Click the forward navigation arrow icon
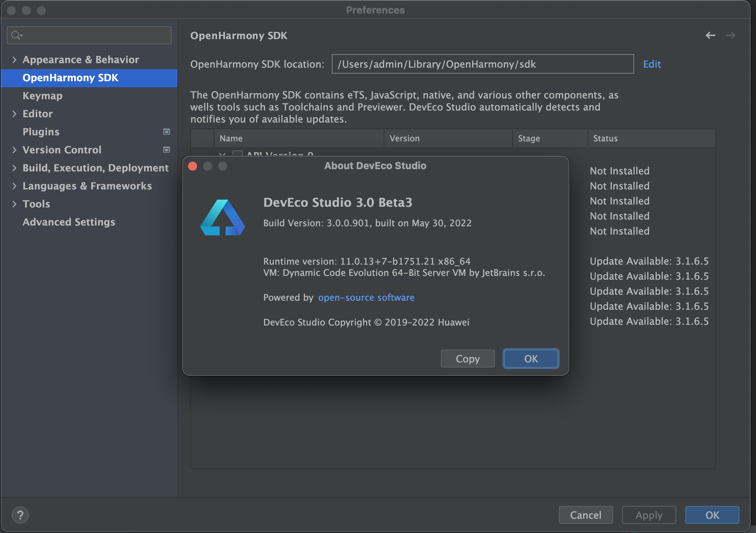Image resolution: width=756 pixels, height=533 pixels. point(730,35)
